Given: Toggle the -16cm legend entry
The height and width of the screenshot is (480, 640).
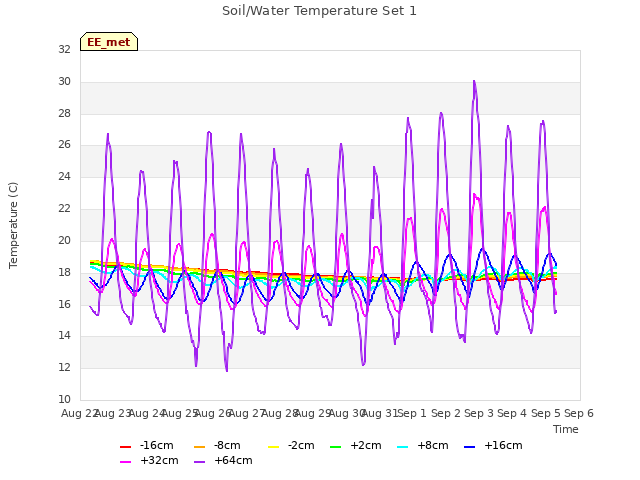Looking at the screenshot, I should (x=147, y=445).
